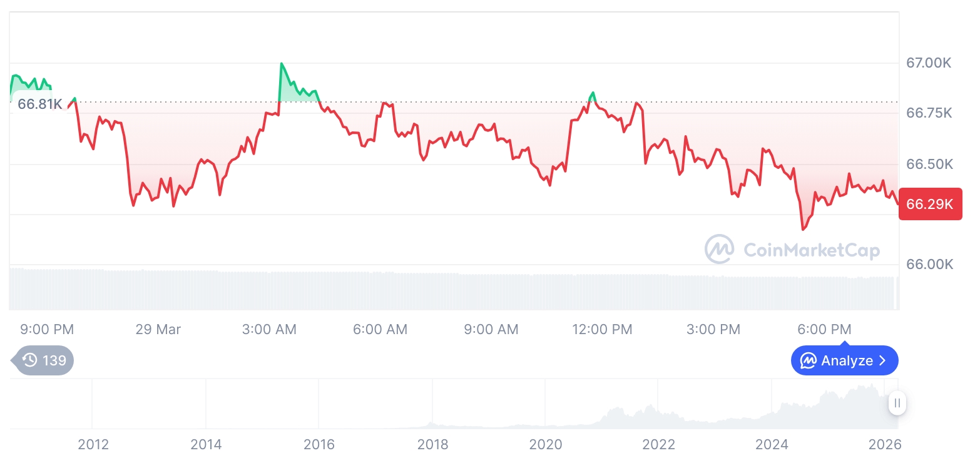Select 2022 in the overview timeline
The image size is (980, 458).
[658, 444]
